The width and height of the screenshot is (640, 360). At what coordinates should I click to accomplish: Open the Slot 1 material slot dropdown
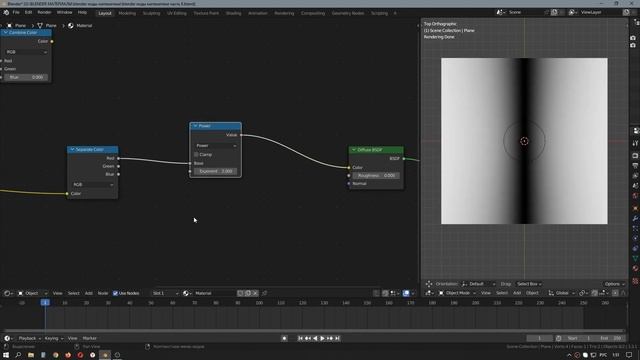click(165, 293)
